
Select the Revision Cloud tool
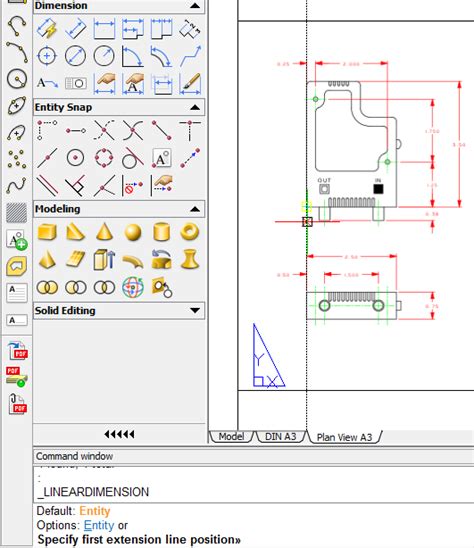point(17,266)
